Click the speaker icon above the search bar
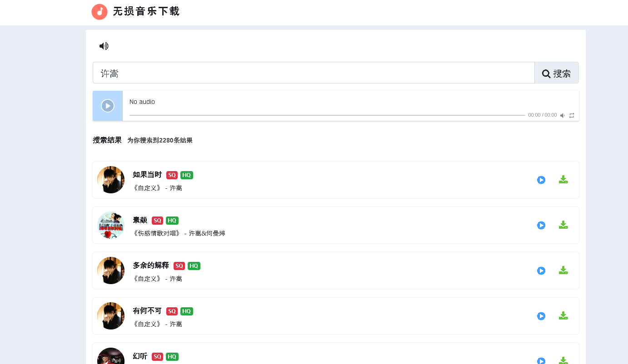 pyautogui.click(x=103, y=46)
